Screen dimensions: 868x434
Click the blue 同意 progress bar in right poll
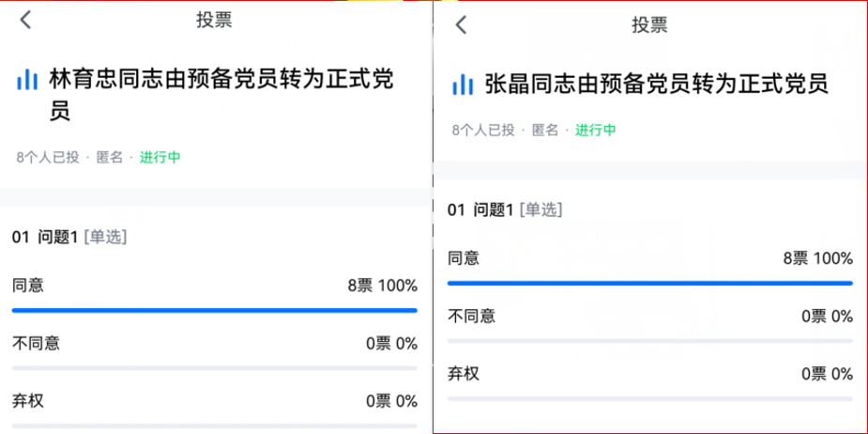(650, 284)
